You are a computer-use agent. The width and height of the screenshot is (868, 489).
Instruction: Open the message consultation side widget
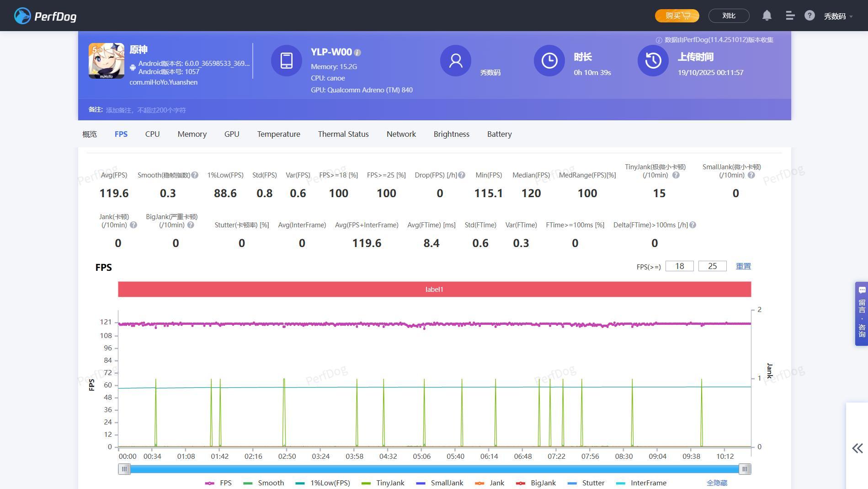click(x=861, y=313)
